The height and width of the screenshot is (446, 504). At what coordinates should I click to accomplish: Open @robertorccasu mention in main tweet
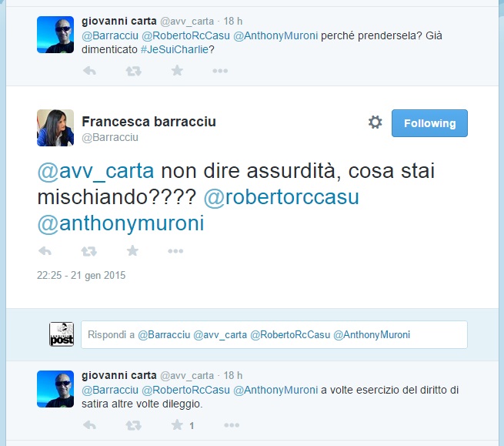coord(282,197)
